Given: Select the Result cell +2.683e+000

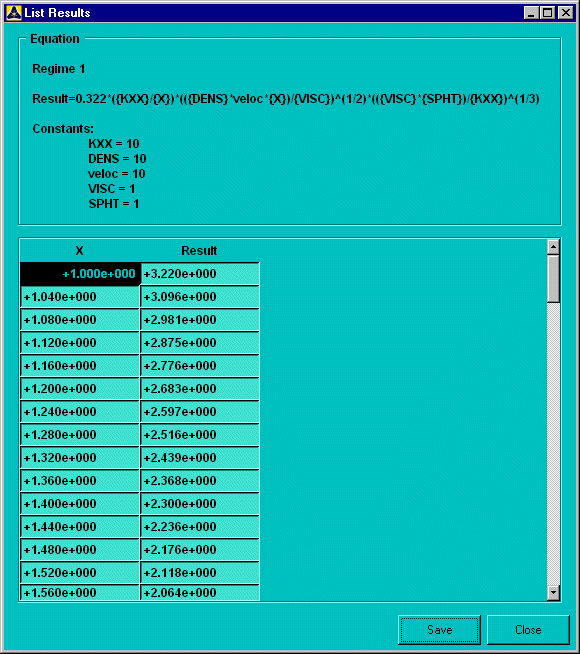Looking at the screenshot, I should (200, 389).
